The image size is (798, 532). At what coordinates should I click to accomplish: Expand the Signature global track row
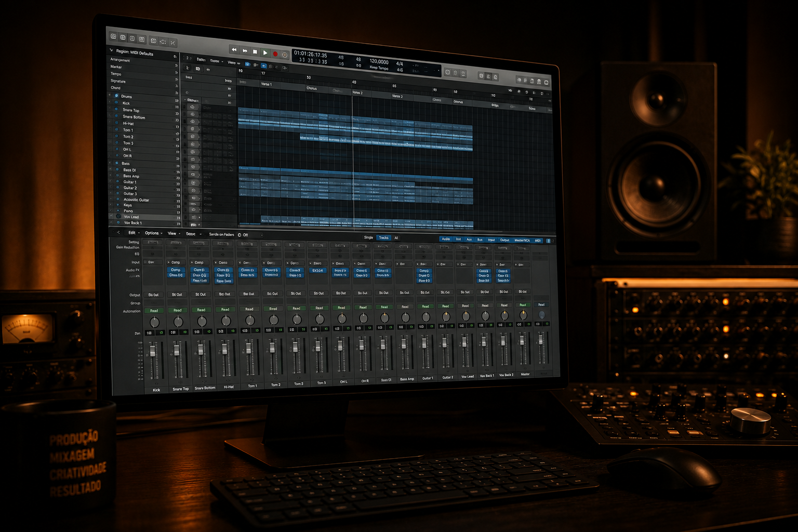coord(176,85)
